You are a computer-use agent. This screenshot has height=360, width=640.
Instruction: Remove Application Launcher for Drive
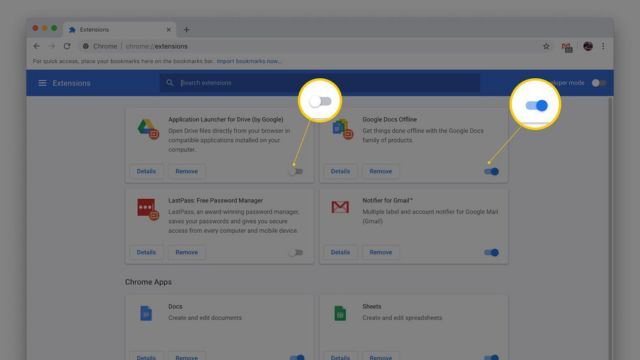tap(187, 171)
